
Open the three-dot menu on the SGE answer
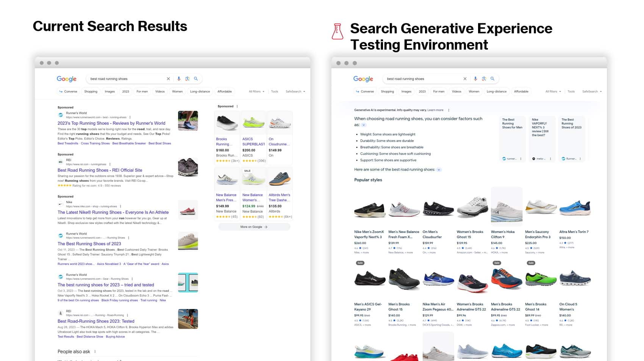pyautogui.click(x=449, y=110)
